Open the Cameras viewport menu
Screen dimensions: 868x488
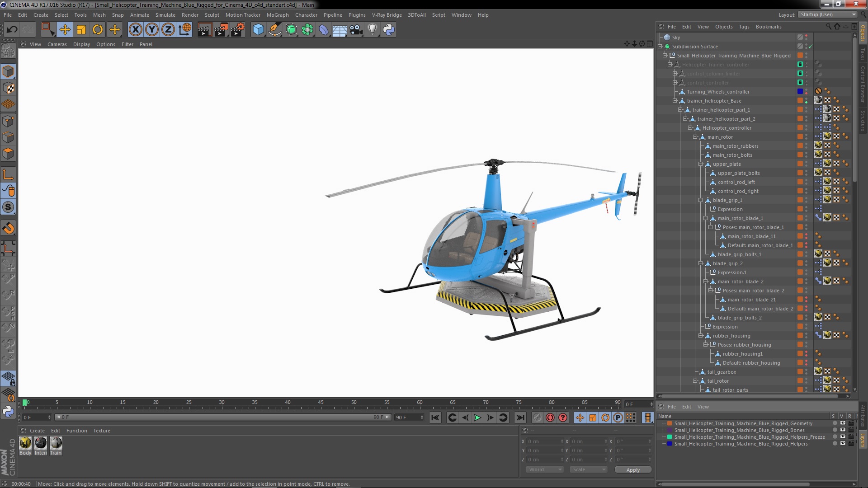pos(57,44)
